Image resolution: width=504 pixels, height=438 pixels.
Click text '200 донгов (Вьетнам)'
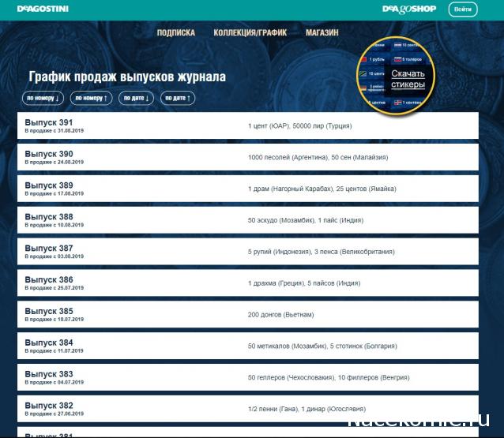point(281,315)
